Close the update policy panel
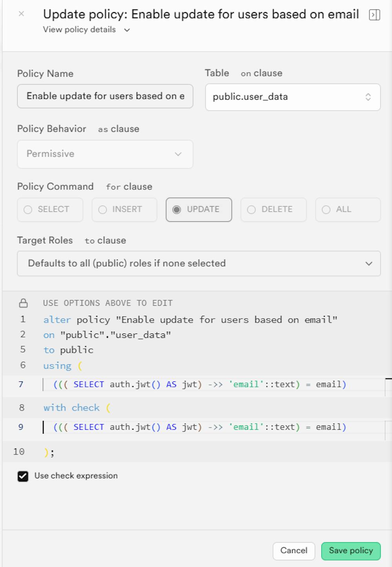 (x=22, y=14)
